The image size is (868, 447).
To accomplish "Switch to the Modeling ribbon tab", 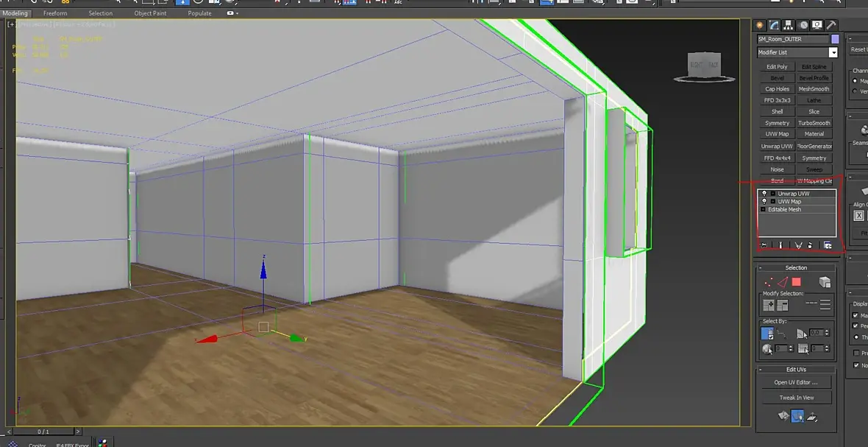I will coord(15,13).
